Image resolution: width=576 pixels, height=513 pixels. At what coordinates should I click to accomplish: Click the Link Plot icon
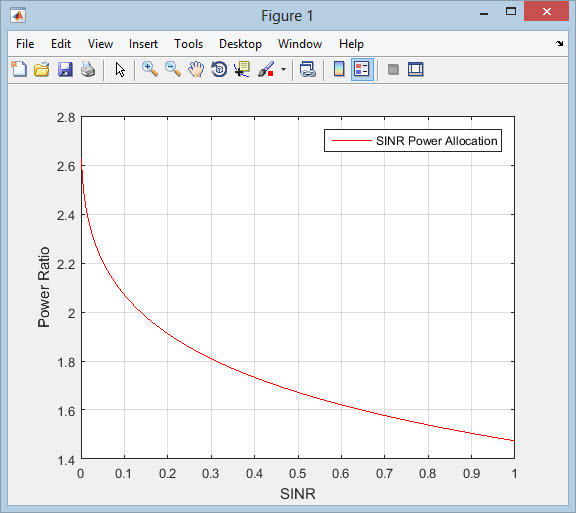coord(307,69)
